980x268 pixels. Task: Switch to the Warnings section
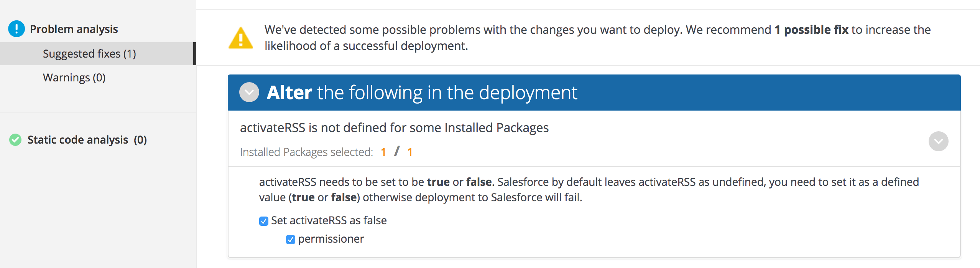pos(74,77)
